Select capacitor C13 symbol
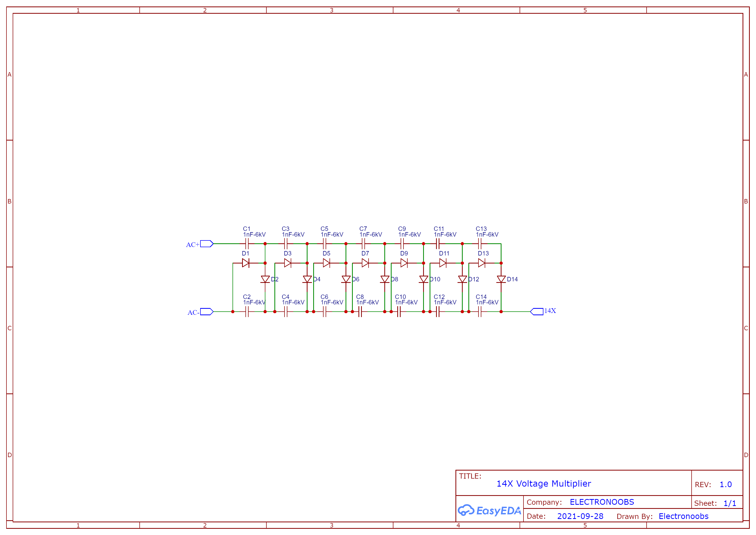 click(x=480, y=244)
